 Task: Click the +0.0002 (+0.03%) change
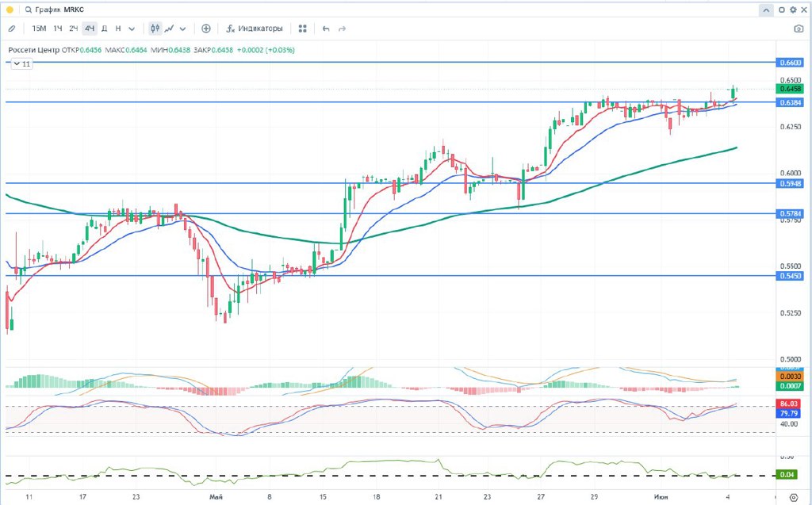coord(266,50)
